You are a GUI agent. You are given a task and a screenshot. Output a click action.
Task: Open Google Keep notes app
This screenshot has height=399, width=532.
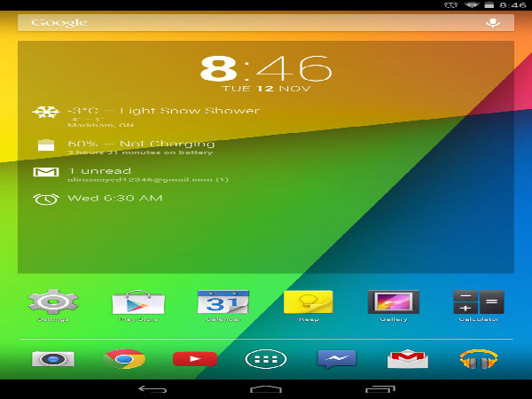coord(308,302)
